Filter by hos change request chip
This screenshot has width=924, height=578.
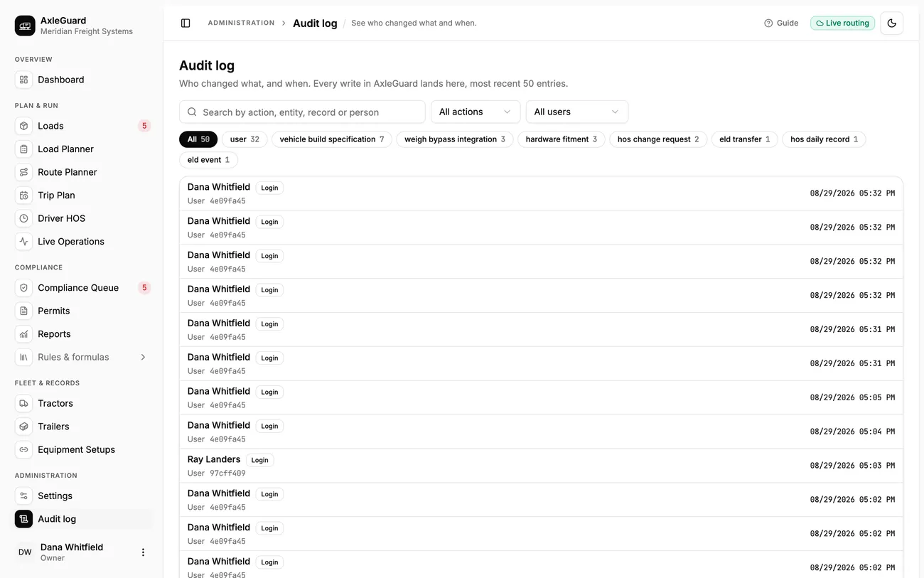pyautogui.click(x=658, y=139)
